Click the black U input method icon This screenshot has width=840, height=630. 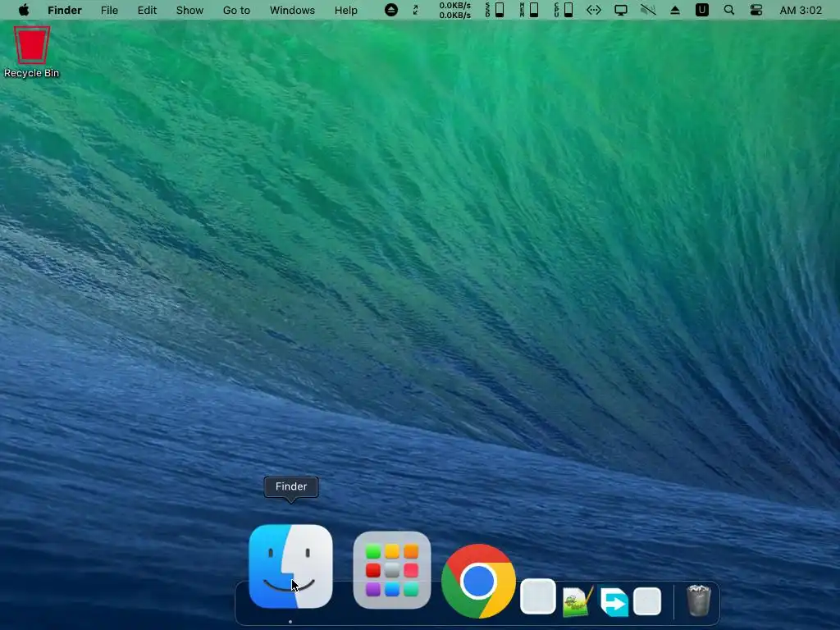[x=702, y=10]
